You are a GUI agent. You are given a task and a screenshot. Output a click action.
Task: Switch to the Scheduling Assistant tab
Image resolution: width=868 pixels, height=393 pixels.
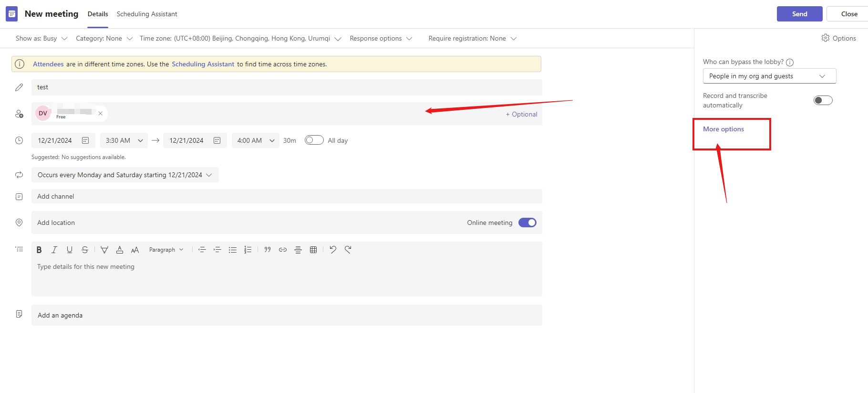pos(147,14)
